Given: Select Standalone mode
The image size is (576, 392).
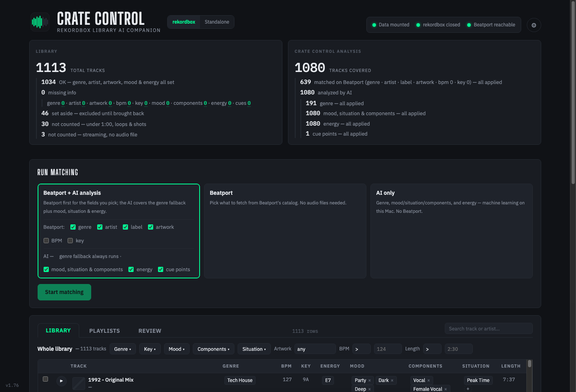Looking at the screenshot, I should (x=217, y=22).
